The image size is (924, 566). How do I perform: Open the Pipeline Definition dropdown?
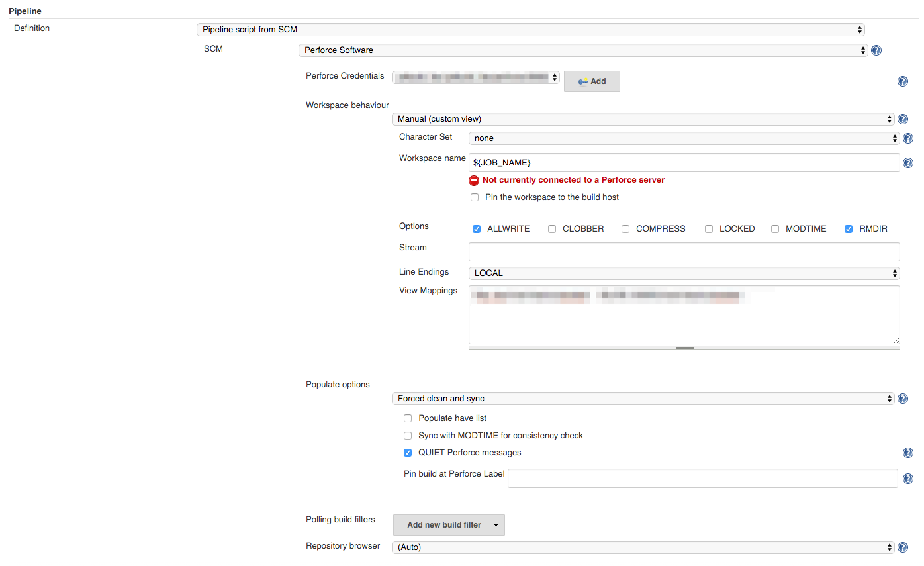tap(530, 30)
